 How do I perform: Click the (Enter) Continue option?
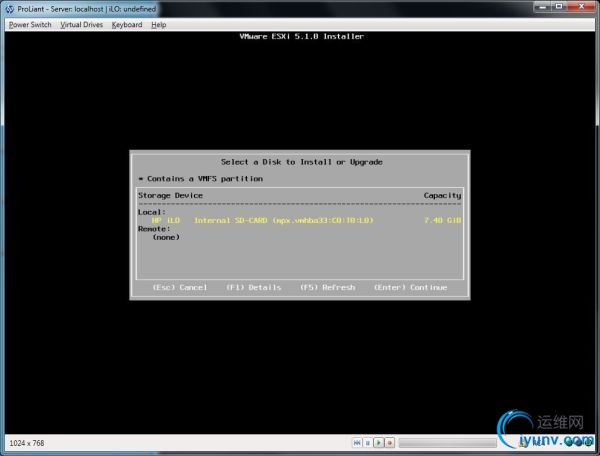[x=410, y=287]
